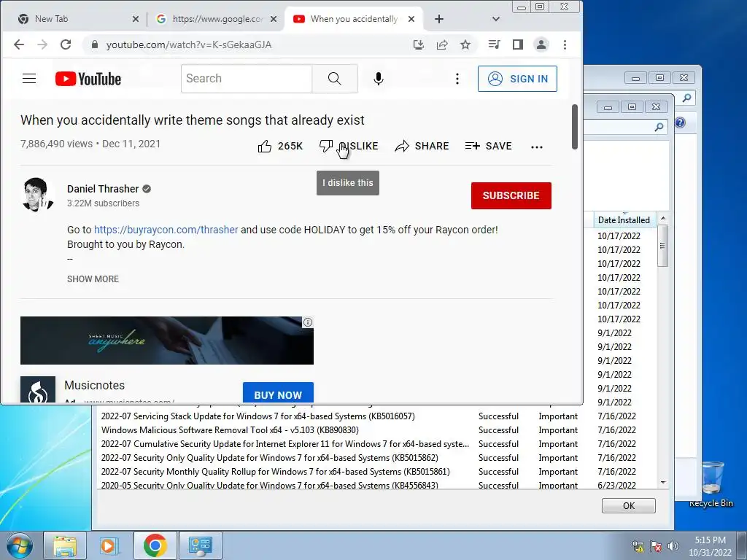Click the ad info icon on Musicnotes banner
The height and width of the screenshot is (560, 747).
[308, 322]
